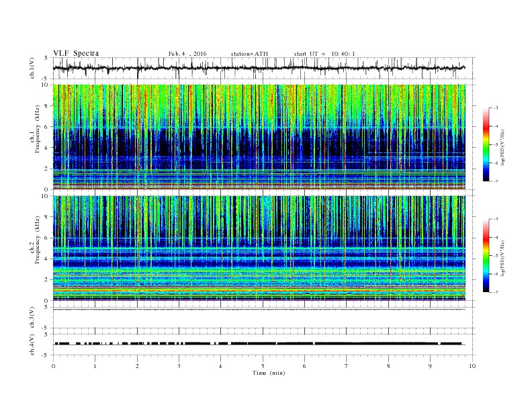This screenshot has height=411, width=532.
Task: Click time axis tick label "7"
Action: coord(347,366)
